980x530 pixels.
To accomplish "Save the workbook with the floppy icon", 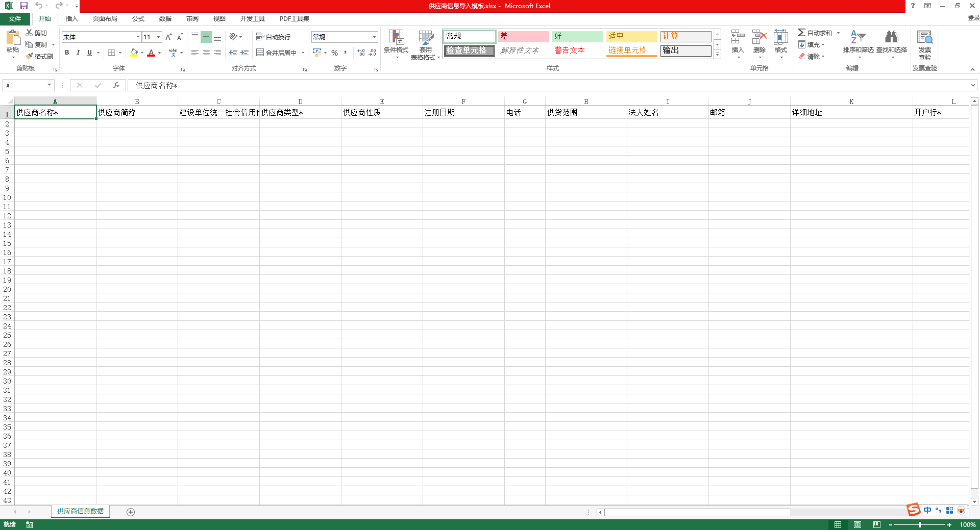I will pyautogui.click(x=23, y=6).
